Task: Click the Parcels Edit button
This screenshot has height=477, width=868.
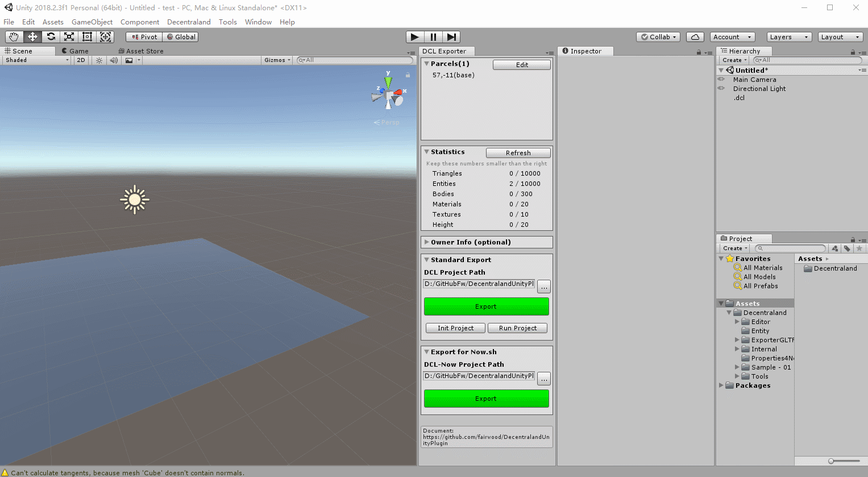Action: pos(522,65)
